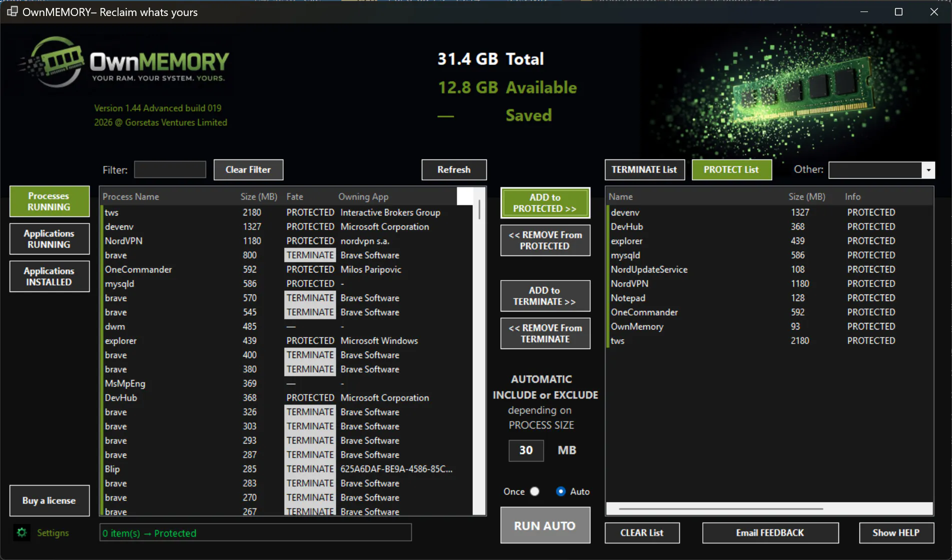Image resolution: width=952 pixels, height=560 pixels.
Task: Click REMOVE From TERMINATE button
Action: pos(545,333)
